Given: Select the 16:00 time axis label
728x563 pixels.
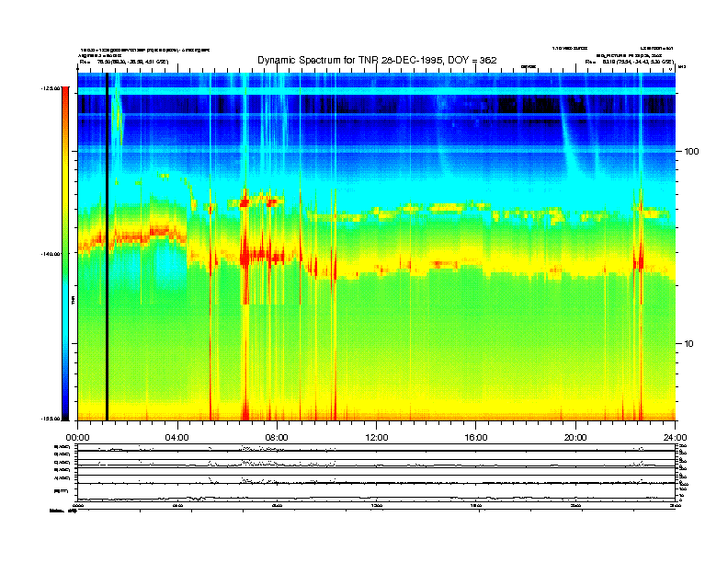Looking at the screenshot, I should click(x=476, y=438).
